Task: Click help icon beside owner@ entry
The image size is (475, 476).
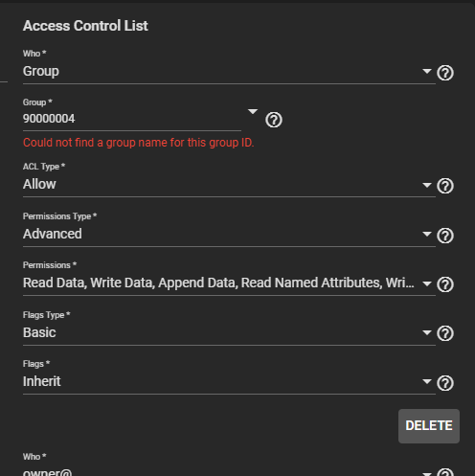Action: (445, 472)
